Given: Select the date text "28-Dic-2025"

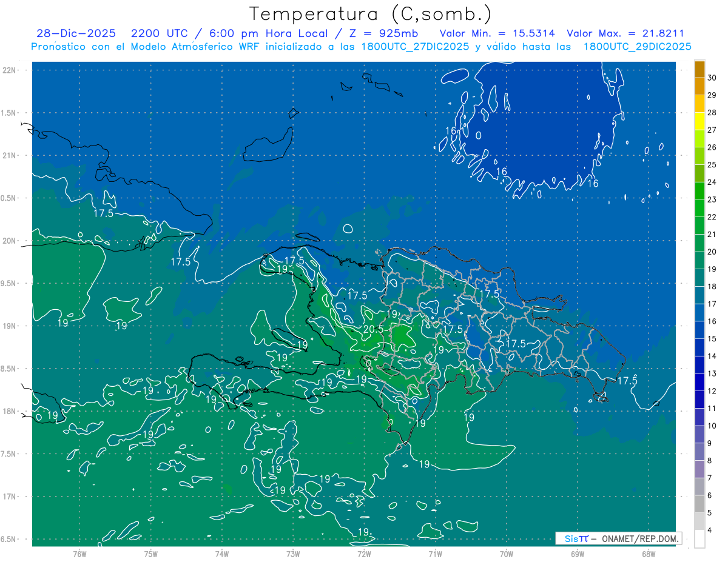Looking at the screenshot, I should pyautogui.click(x=76, y=33).
